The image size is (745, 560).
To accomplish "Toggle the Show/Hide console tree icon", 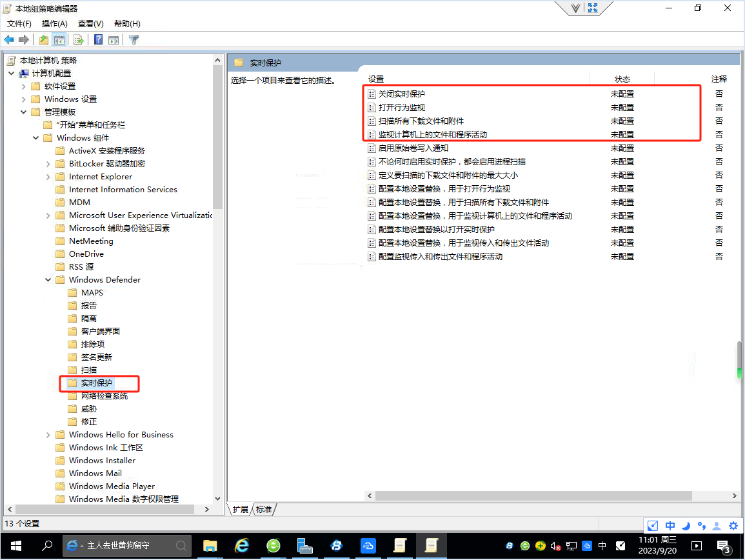I will click(x=59, y=40).
